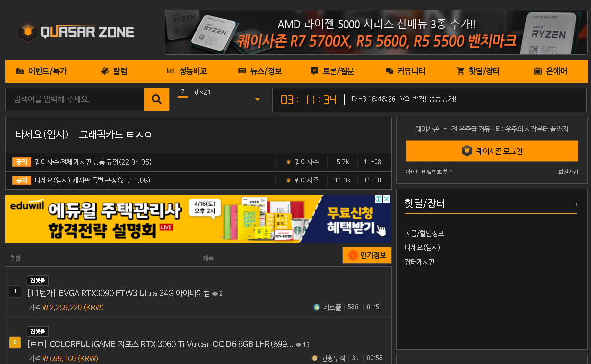Click 네르폴 user avatar icon
This screenshot has width=591, height=364.
click(316, 307)
